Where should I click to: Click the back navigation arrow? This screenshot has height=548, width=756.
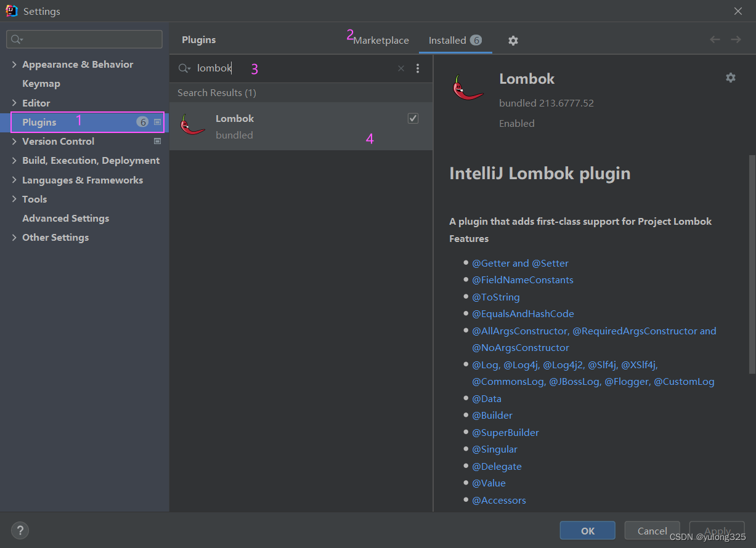click(715, 40)
